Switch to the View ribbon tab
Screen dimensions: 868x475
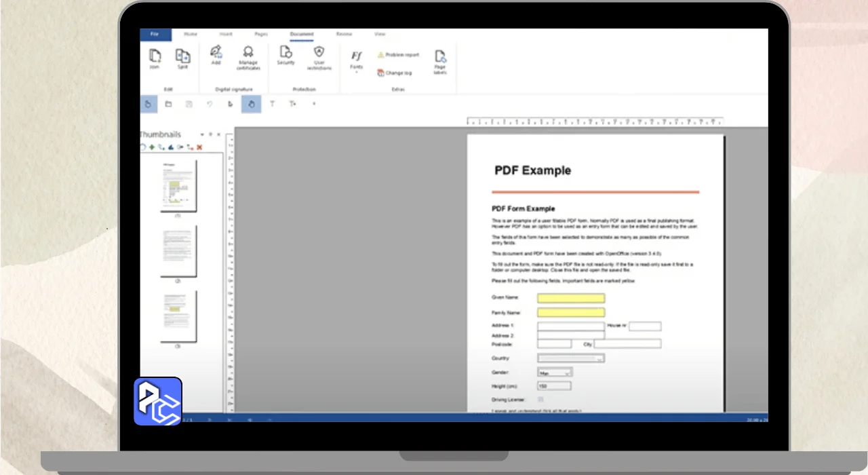[x=380, y=34]
